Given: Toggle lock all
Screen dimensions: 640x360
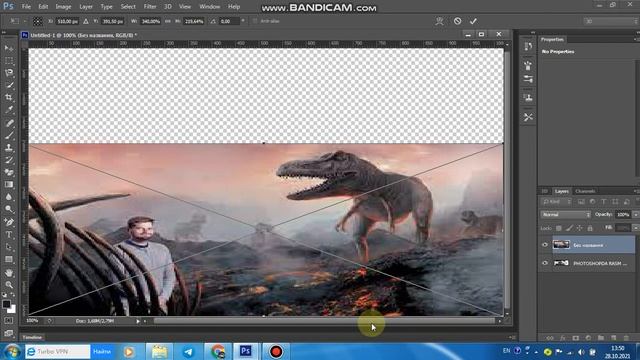Looking at the screenshot, I should coord(590,228).
